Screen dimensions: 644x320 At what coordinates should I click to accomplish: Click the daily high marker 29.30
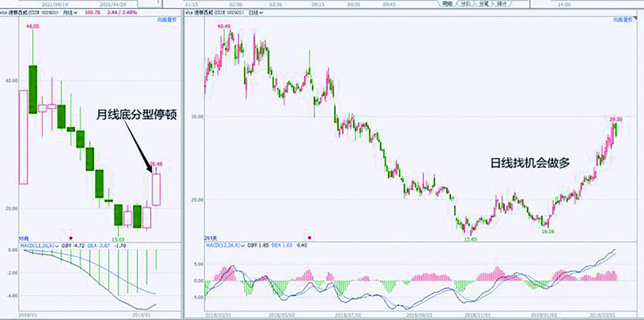click(x=616, y=119)
